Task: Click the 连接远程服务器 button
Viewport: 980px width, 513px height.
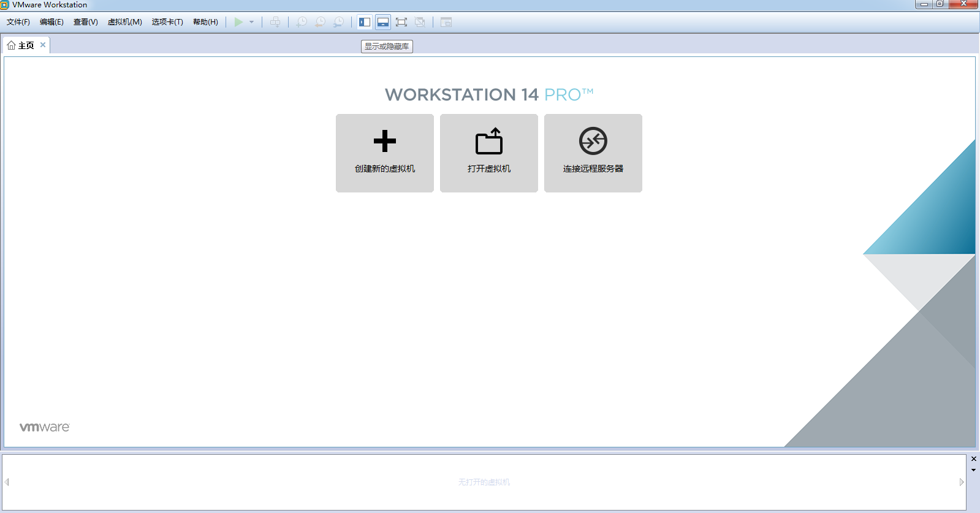Action: coord(593,153)
